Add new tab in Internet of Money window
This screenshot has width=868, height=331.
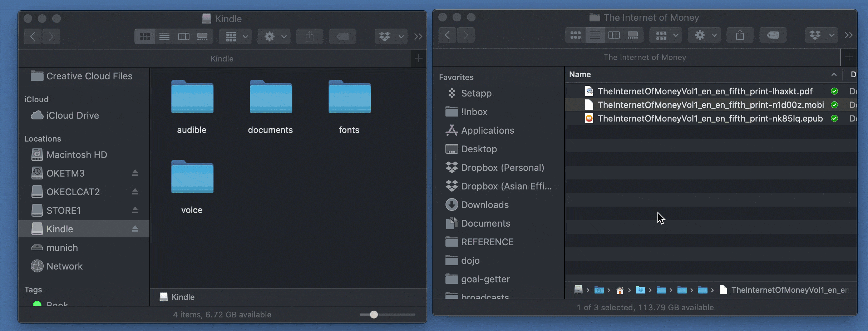pos(849,57)
